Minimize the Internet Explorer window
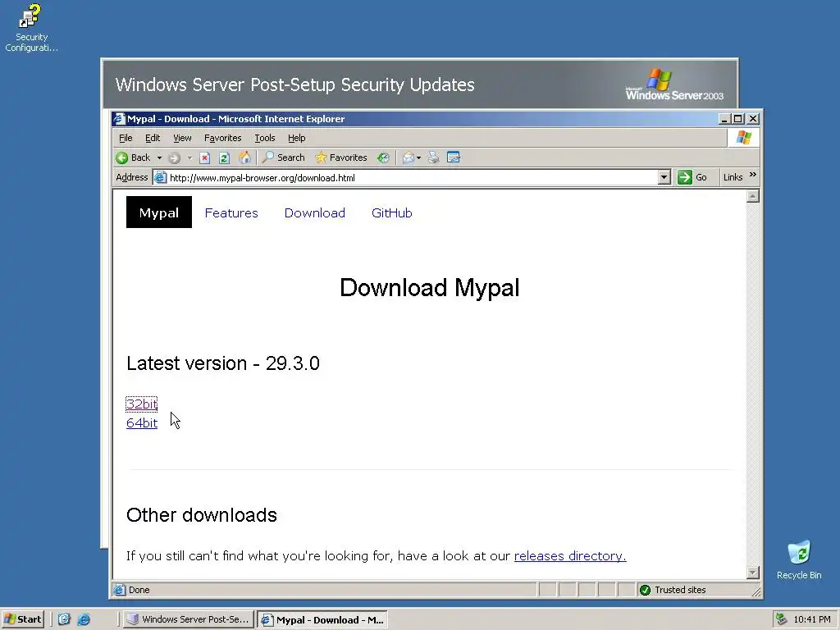The height and width of the screenshot is (630, 840). pos(724,119)
